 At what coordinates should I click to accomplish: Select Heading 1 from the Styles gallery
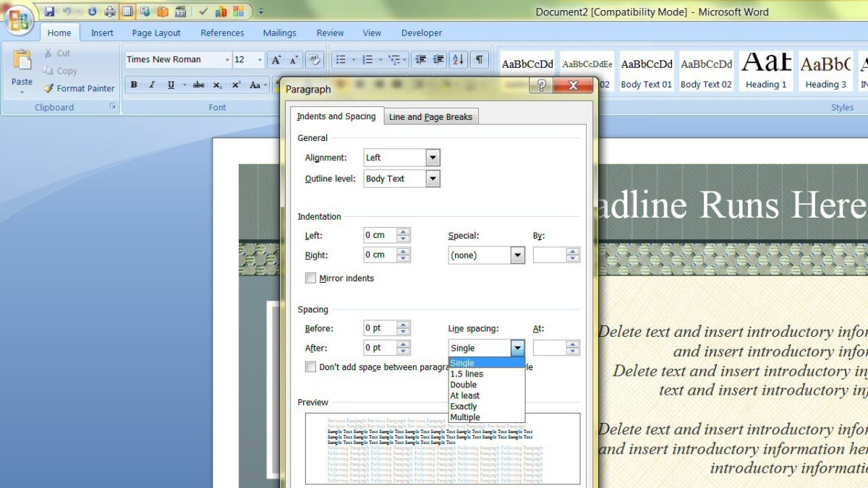766,69
